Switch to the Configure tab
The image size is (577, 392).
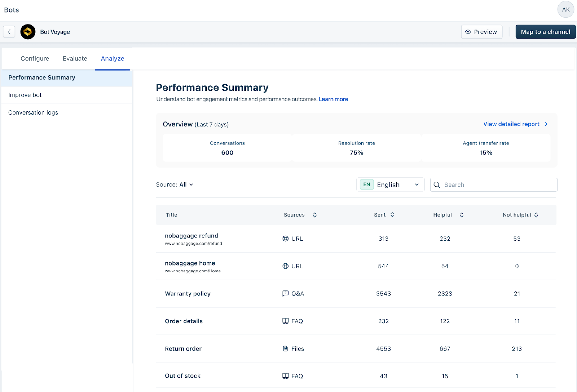35,59
